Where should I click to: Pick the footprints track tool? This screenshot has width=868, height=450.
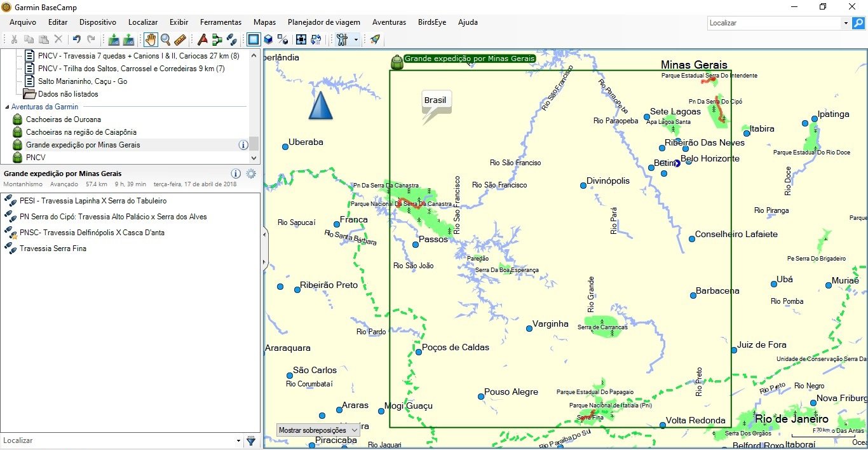[232, 39]
